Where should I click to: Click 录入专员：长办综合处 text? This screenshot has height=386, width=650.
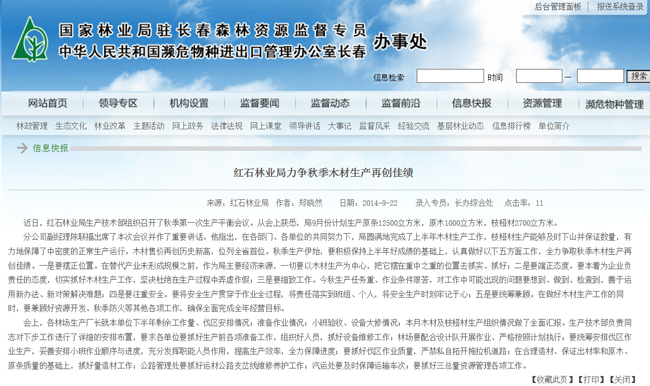pos(454,203)
